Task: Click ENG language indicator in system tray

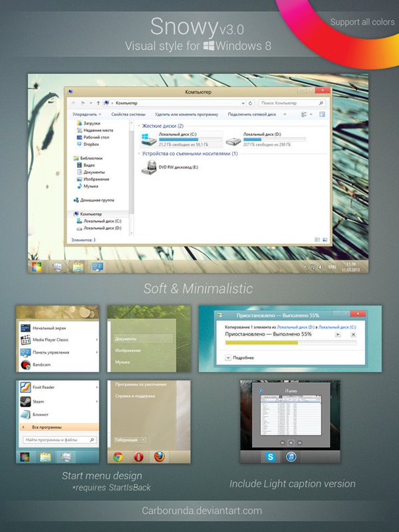Action: click(x=332, y=267)
